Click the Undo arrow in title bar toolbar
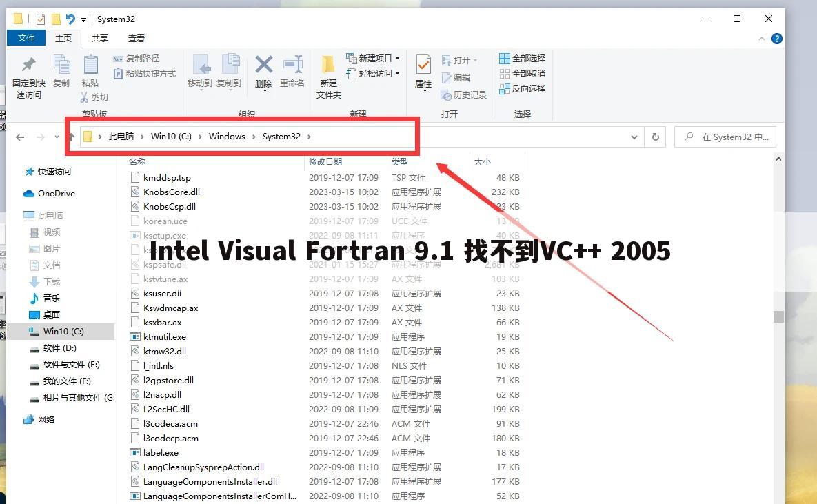The height and width of the screenshot is (504, 817). click(x=70, y=19)
